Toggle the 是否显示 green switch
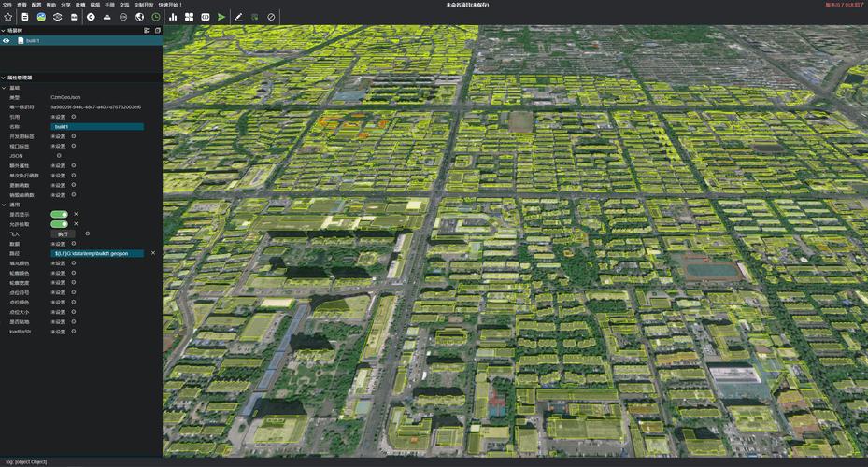868x467 pixels. click(x=59, y=214)
